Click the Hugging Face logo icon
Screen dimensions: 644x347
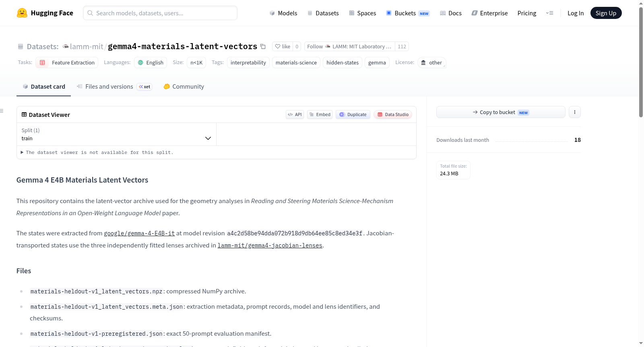[x=22, y=13]
